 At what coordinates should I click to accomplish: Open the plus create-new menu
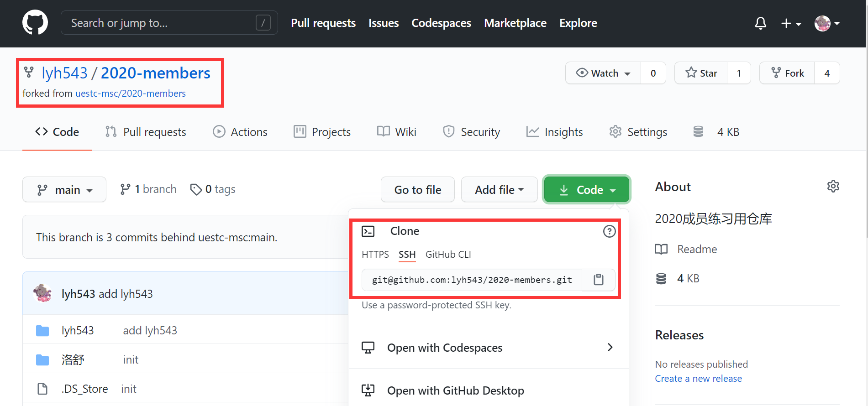point(791,23)
